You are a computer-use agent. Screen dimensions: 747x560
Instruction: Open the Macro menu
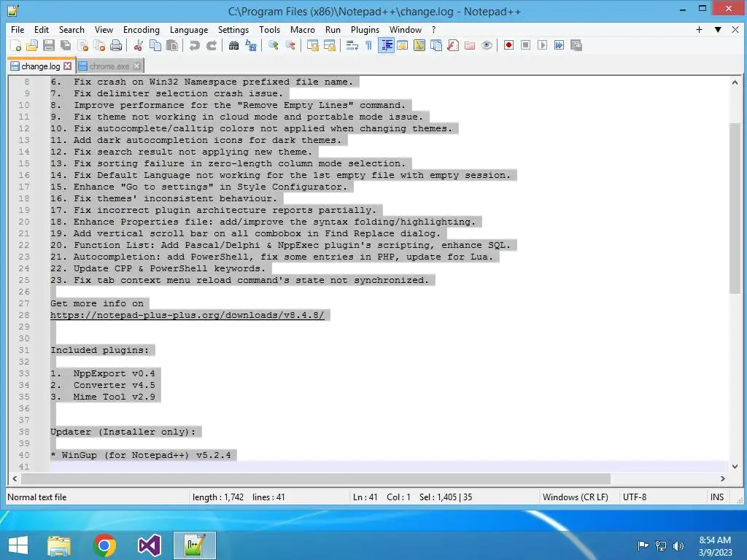pyautogui.click(x=303, y=29)
